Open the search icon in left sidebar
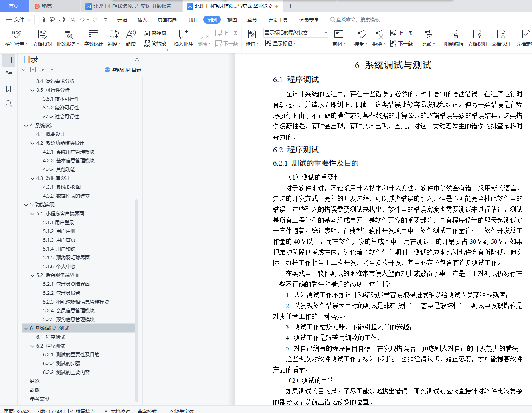The height and width of the screenshot is (413, 532). click(x=9, y=103)
